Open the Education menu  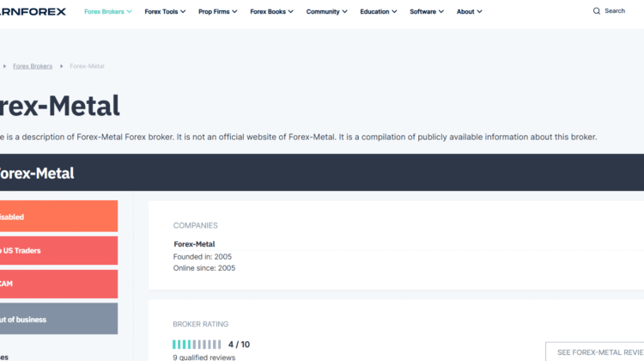pos(379,11)
